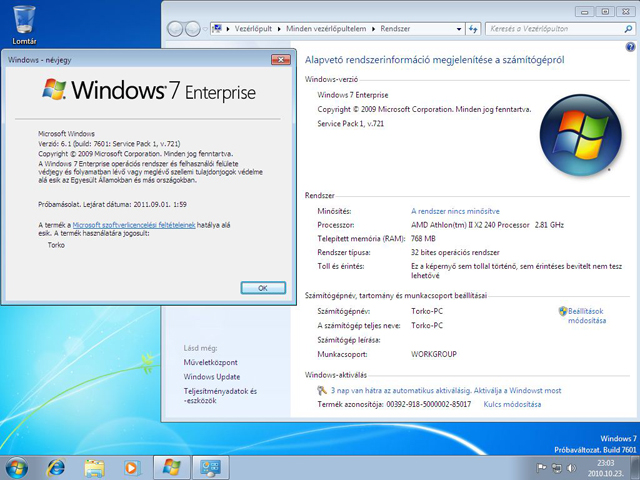The height and width of the screenshot is (480, 640).
Task: Click the back arrow in Control Panel
Action: tap(175, 29)
